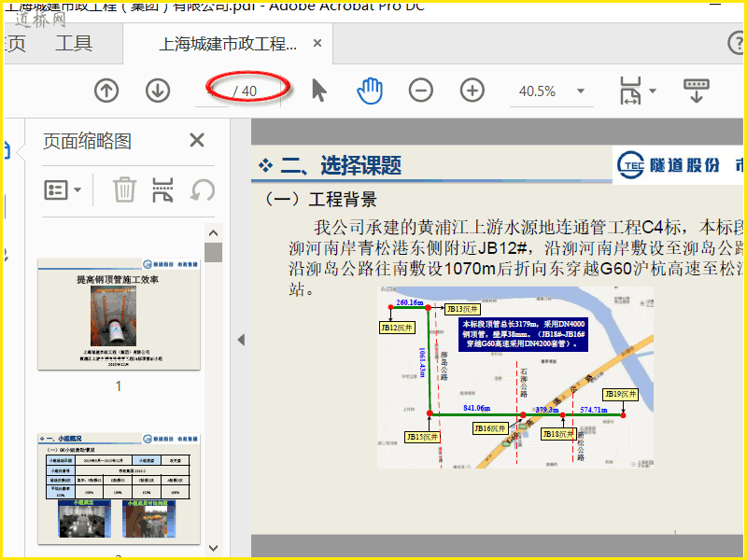The image size is (747, 560).
Task: Open the help question mark icon
Action: coord(737,43)
